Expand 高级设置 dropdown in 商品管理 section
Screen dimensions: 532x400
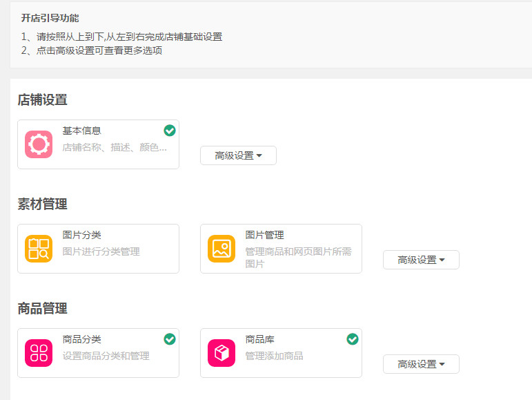(421, 364)
